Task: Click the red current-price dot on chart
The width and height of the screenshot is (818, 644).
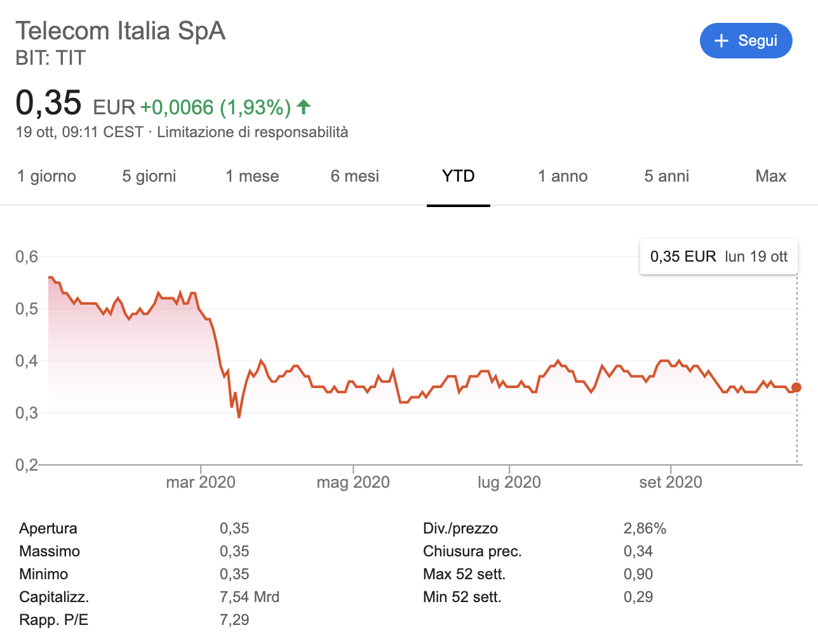Action: [x=796, y=387]
